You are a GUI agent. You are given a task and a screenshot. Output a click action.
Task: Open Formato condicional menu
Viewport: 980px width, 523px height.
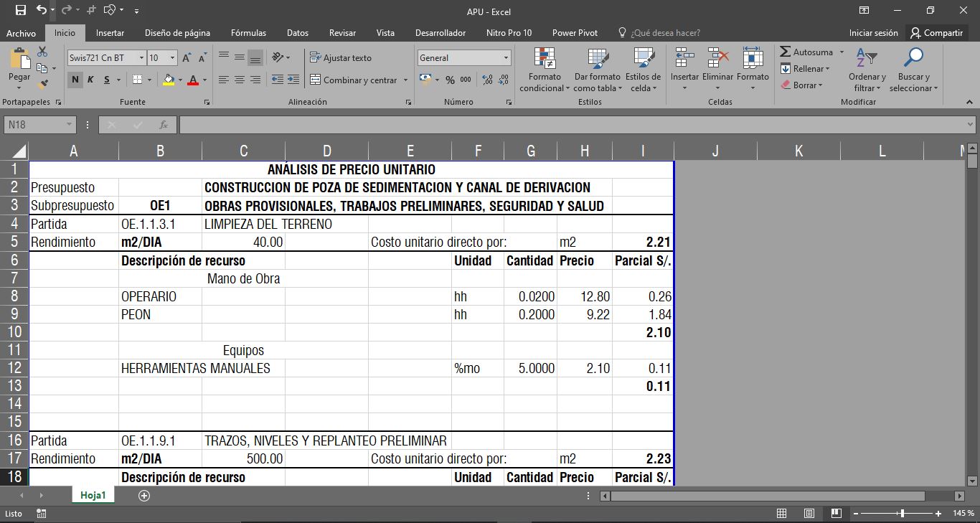545,70
